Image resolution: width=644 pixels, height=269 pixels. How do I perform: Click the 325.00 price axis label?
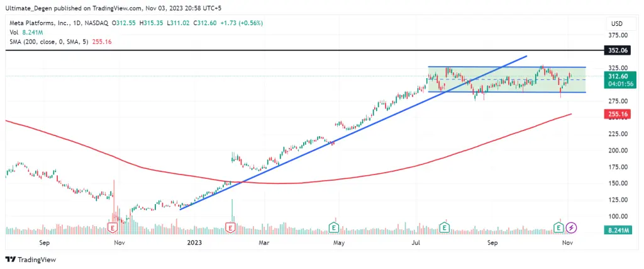[x=618, y=68]
